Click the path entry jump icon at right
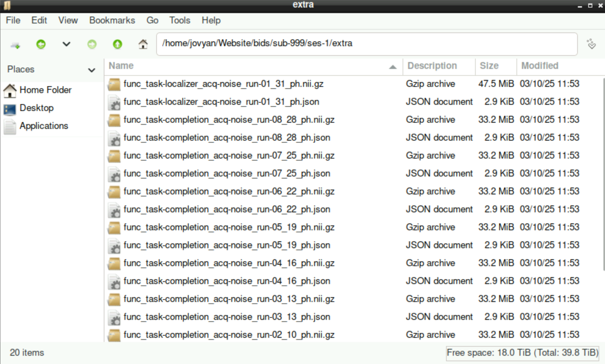Screen dimensions: 605x364 click(591, 44)
